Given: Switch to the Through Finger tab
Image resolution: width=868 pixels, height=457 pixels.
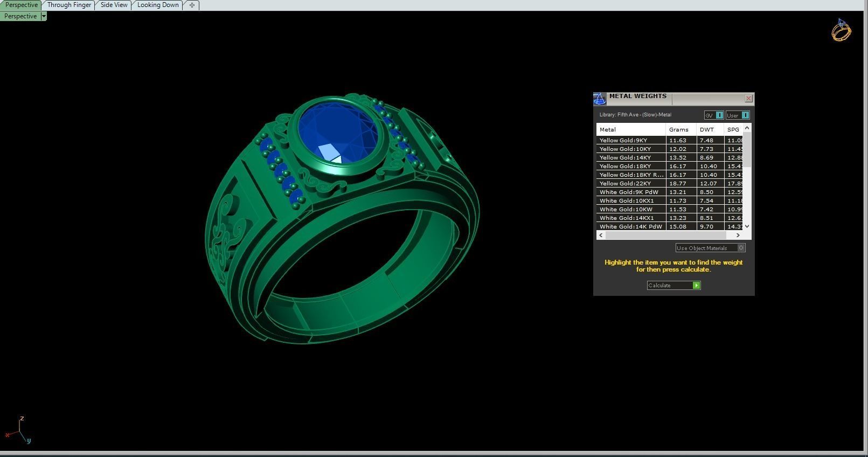Looking at the screenshot, I should [x=69, y=5].
